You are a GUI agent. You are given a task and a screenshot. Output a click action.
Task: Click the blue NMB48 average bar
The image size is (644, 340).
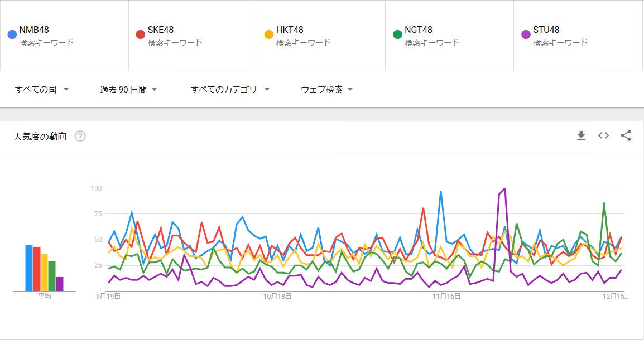(x=29, y=268)
